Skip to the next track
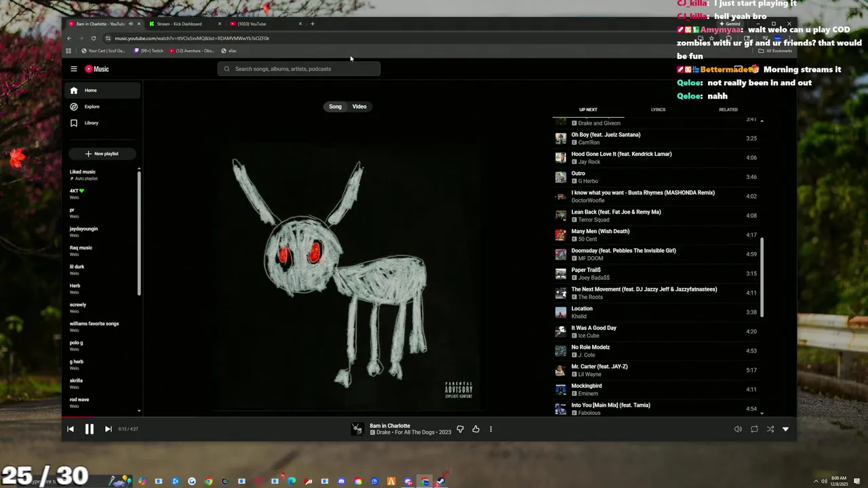This screenshot has width=868, height=488. click(x=108, y=429)
